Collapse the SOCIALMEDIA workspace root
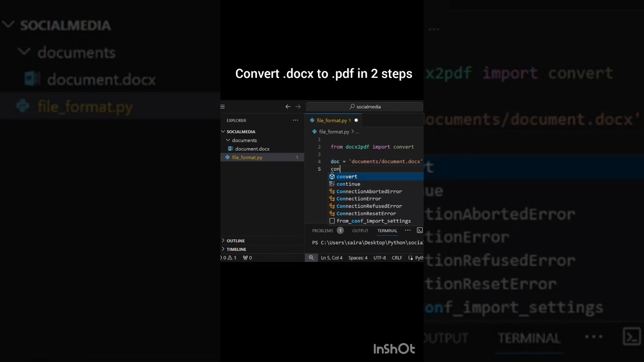The height and width of the screenshot is (362, 644). (x=223, y=132)
